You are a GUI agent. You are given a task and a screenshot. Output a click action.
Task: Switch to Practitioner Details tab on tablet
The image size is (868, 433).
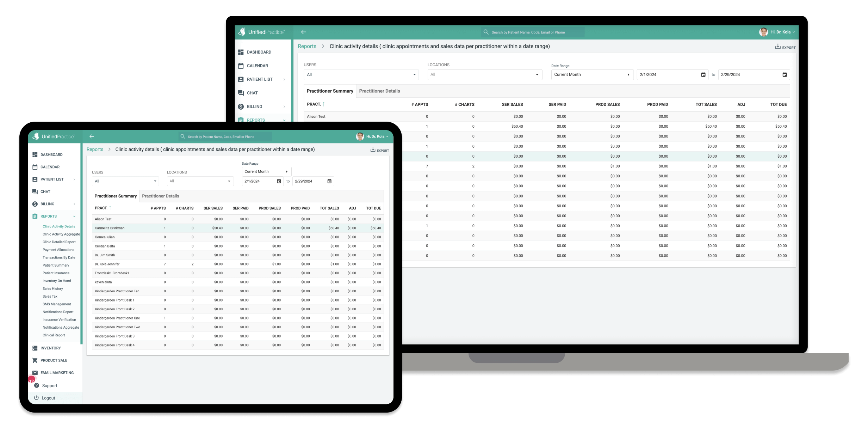[x=160, y=196]
